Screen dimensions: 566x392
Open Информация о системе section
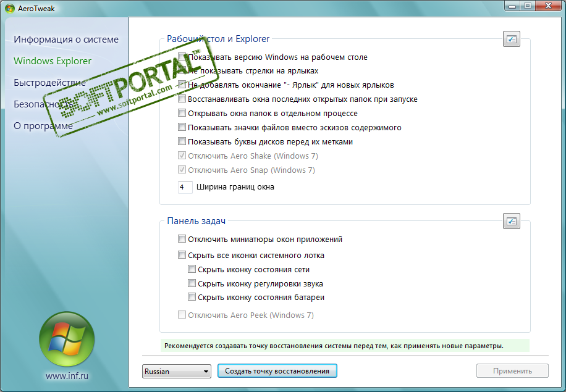click(66, 40)
